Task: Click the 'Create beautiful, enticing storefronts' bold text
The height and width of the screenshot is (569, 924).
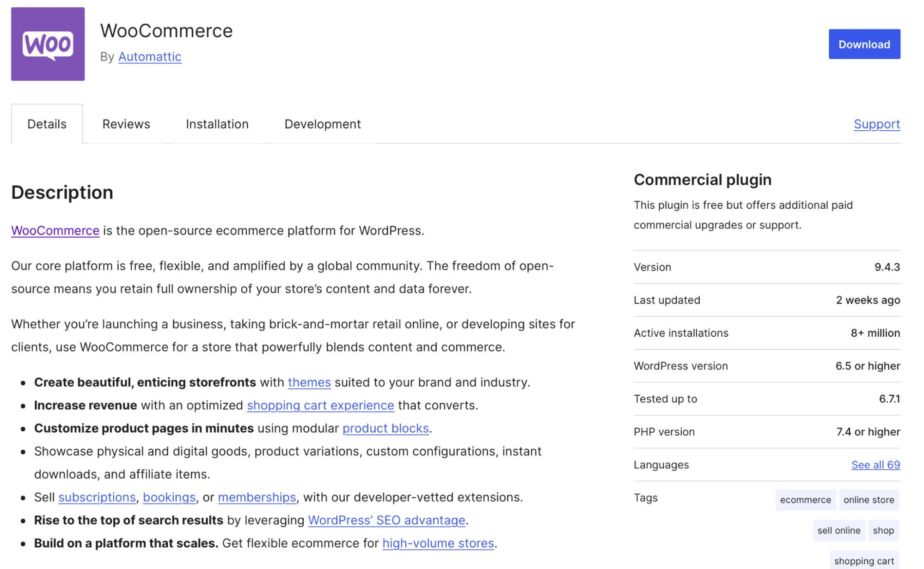Action: [145, 382]
